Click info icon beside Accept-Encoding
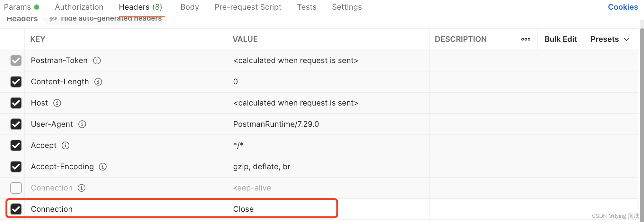The height and width of the screenshot is (222, 644). 103,167
